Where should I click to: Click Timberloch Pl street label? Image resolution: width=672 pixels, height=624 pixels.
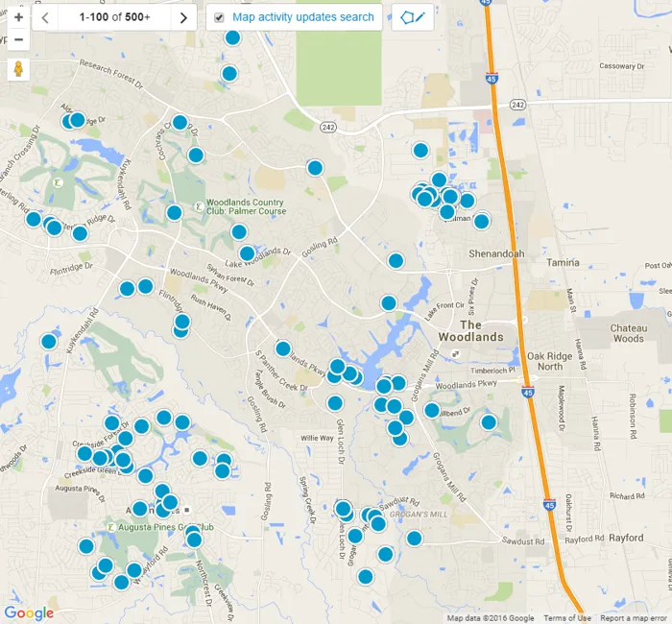click(x=492, y=371)
